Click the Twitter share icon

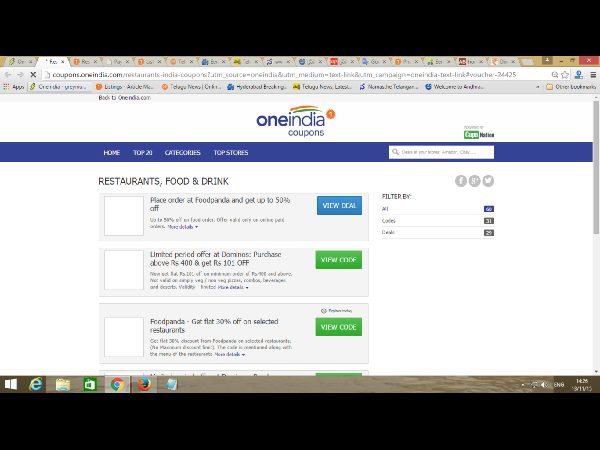coord(489,181)
